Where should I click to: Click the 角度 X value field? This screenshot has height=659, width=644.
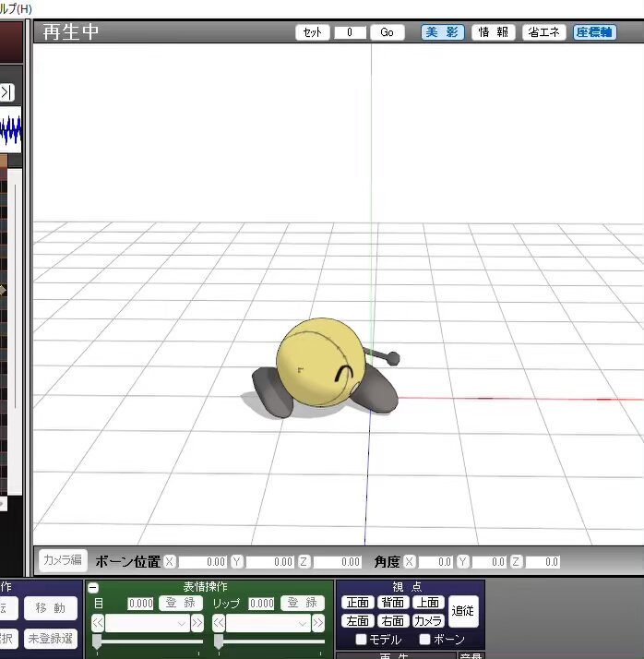(435, 562)
